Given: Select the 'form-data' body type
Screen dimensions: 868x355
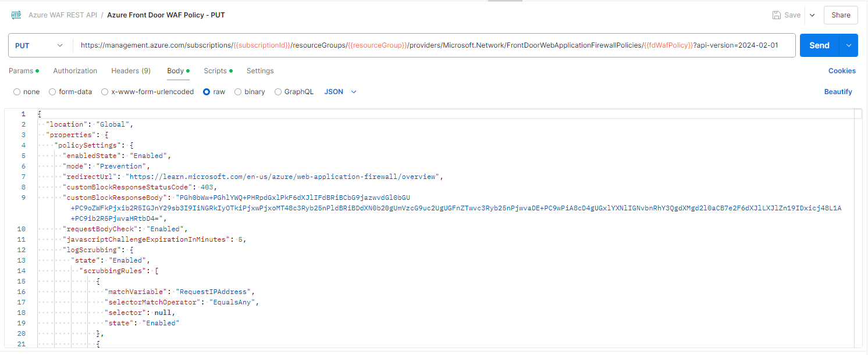Looking at the screenshot, I should (52, 91).
